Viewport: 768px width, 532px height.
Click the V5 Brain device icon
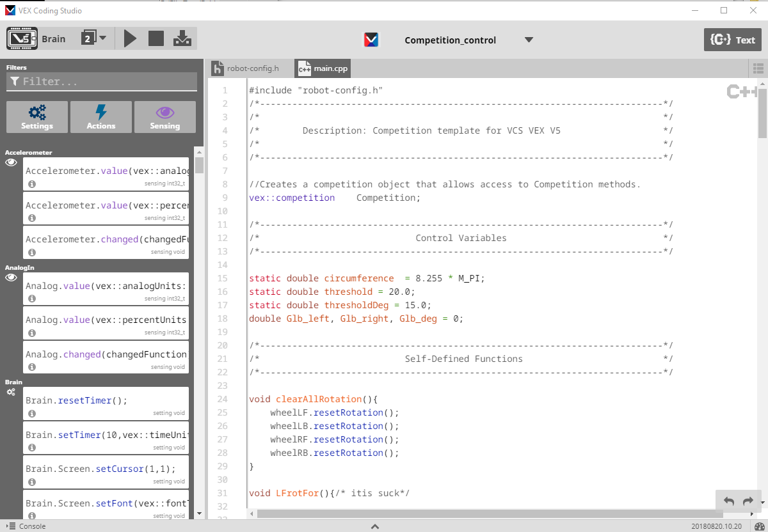tap(22, 38)
